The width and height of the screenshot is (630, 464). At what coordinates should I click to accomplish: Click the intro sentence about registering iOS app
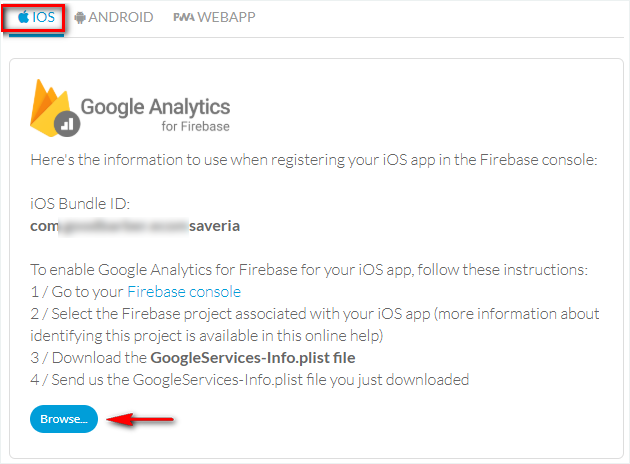click(x=315, y=160)
